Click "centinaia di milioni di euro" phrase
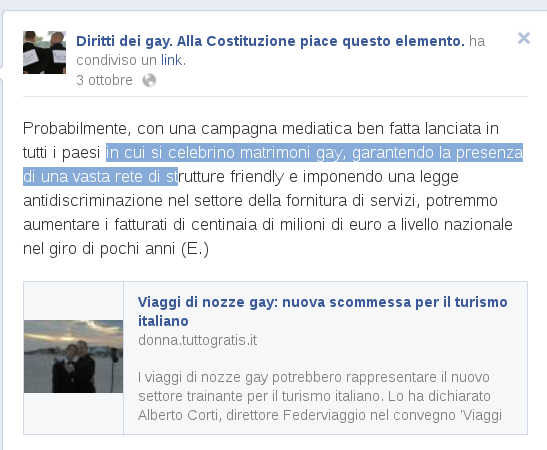The height and width of the screenshot is (450, 547). (x=286, y=225)
